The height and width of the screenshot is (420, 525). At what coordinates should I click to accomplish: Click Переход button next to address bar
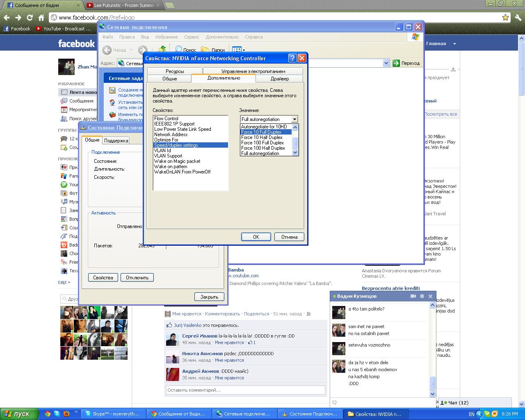406,63
